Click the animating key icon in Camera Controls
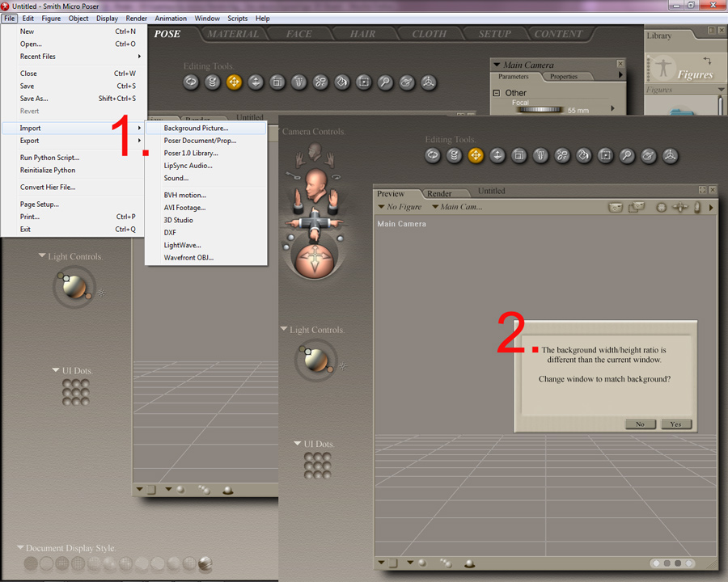Viewport: 728px width, 582px height. coord(294,175)
